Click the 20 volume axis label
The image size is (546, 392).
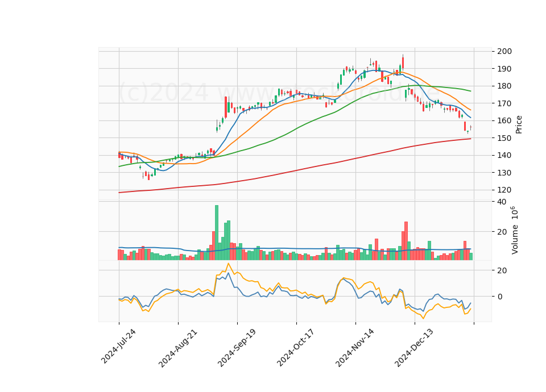(x=502, y=232)
